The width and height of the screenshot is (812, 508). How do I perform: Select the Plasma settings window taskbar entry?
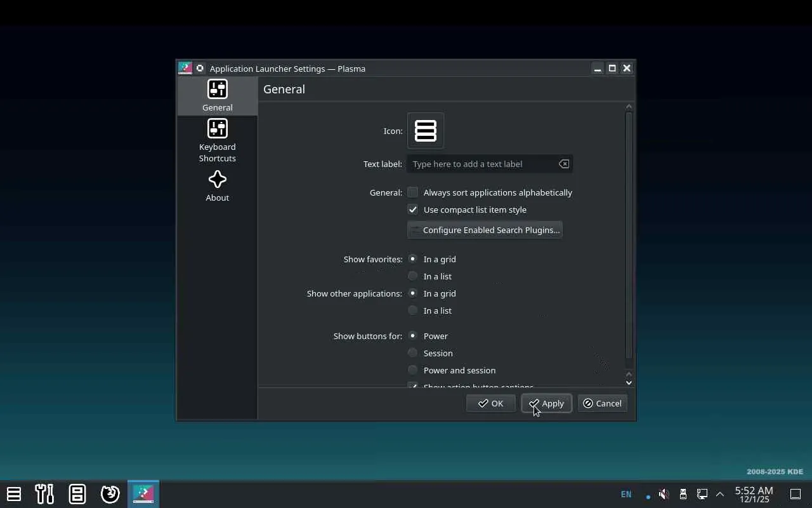click(x=143, y=493)
